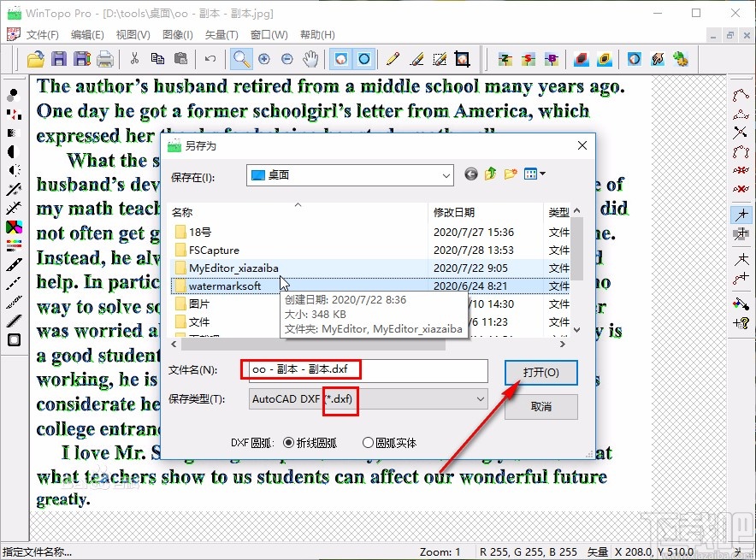This screenshot has width=756, height=560.
Task: Select the MyEditor_xiazaiba folder
Action: [227, 268]
